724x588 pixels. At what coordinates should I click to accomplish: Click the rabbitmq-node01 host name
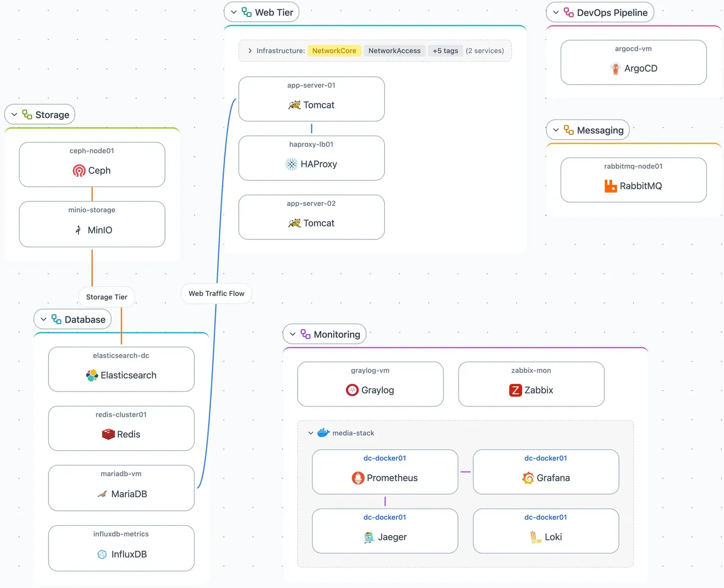click(633, 166)
